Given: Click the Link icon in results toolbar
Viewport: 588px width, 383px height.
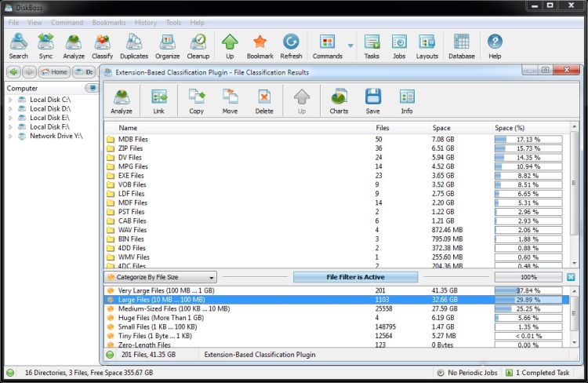Looking at the screenshot, I should coord(159,101).
